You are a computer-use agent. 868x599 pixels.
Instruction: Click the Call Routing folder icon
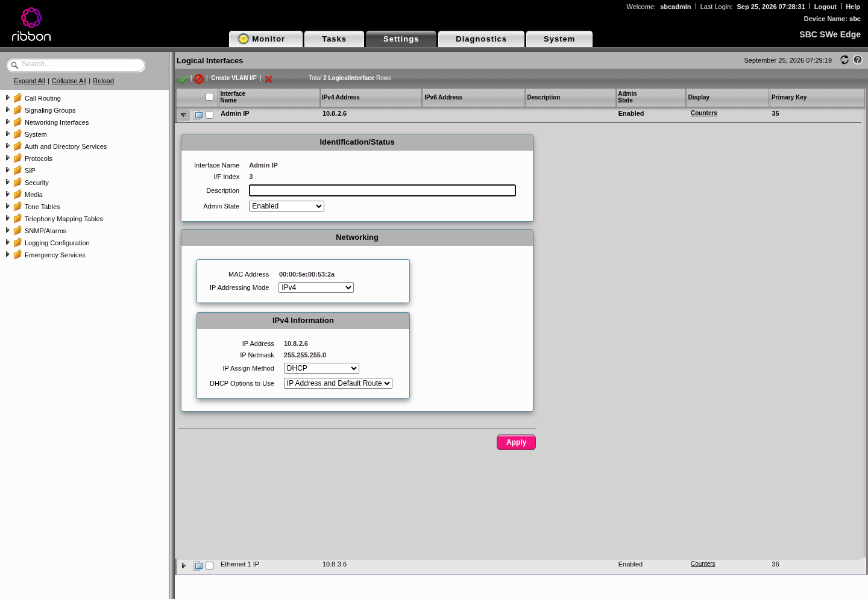(17, 98)
